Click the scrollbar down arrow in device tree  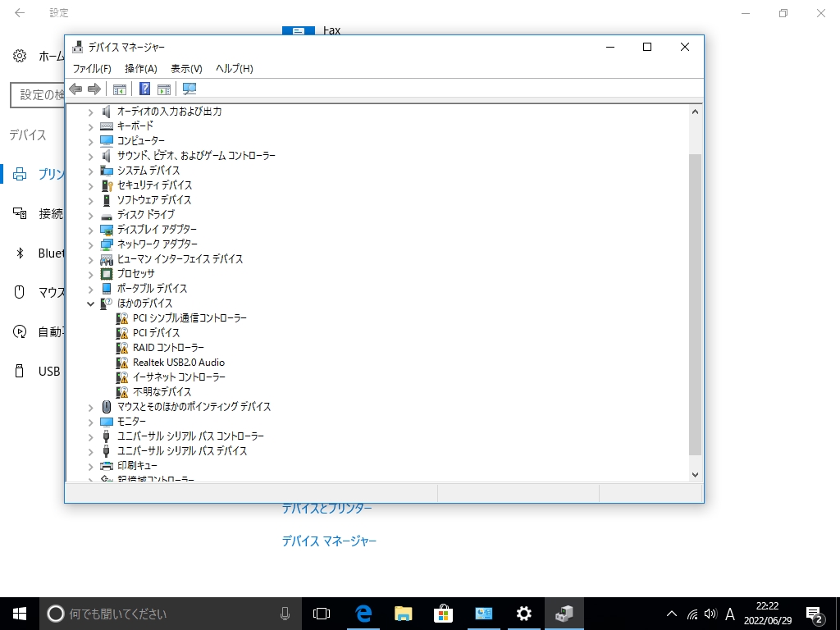tap(695, 475)
